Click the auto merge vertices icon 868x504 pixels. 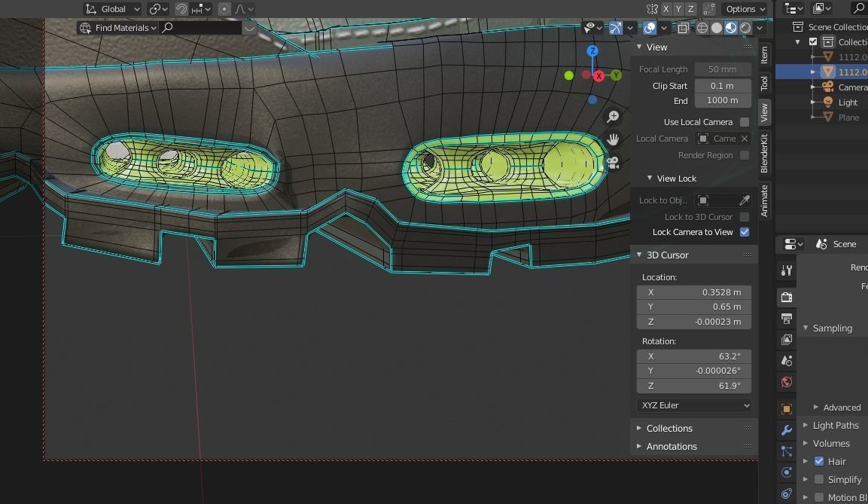(x=708, y=9)
